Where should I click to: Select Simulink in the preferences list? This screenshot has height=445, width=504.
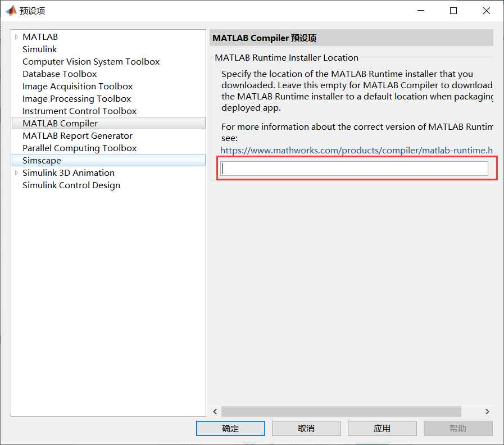coord(39,49)
